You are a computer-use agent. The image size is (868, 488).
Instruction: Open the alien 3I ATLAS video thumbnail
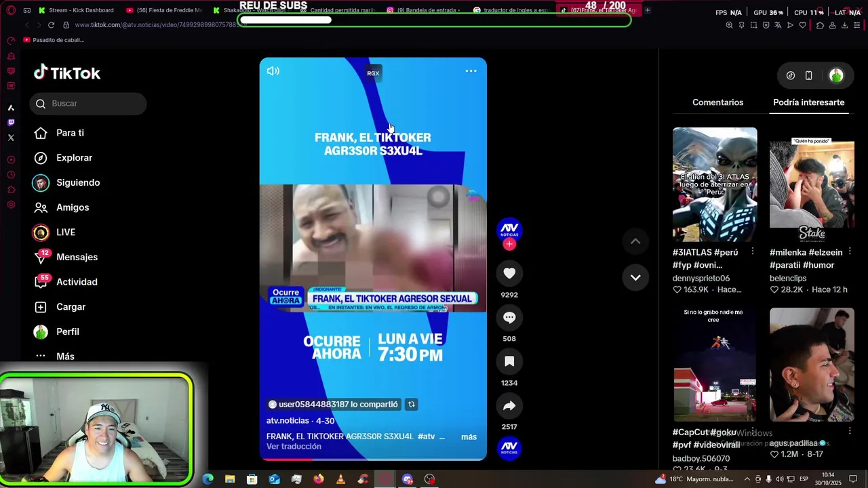(715, 184)
